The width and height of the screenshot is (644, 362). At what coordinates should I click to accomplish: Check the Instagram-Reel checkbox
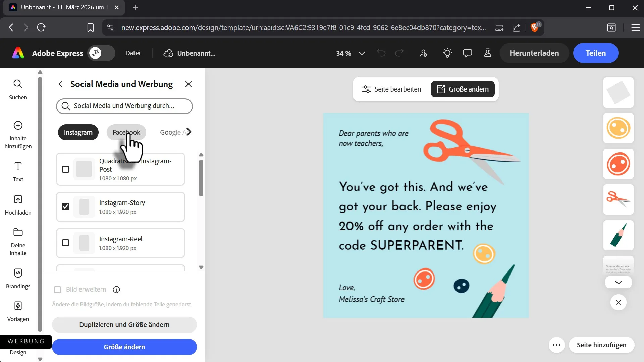(66, 243)
